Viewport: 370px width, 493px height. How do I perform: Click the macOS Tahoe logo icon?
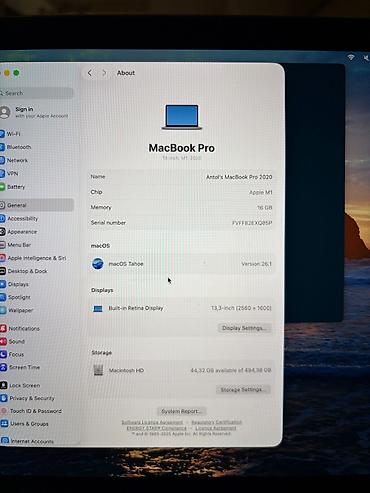pyautogui.click(x=98, y=264)
